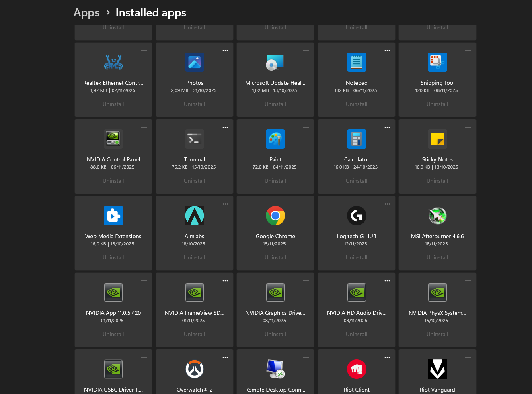Select the NVIDIA PhysX System icon
Screen dimensions: 532x394
pos(438,292)
